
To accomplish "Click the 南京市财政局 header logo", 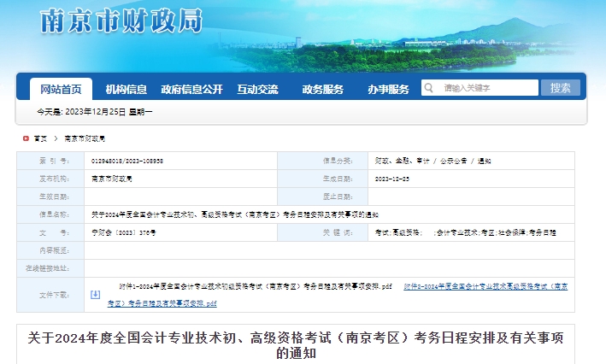I will (121, 21).
